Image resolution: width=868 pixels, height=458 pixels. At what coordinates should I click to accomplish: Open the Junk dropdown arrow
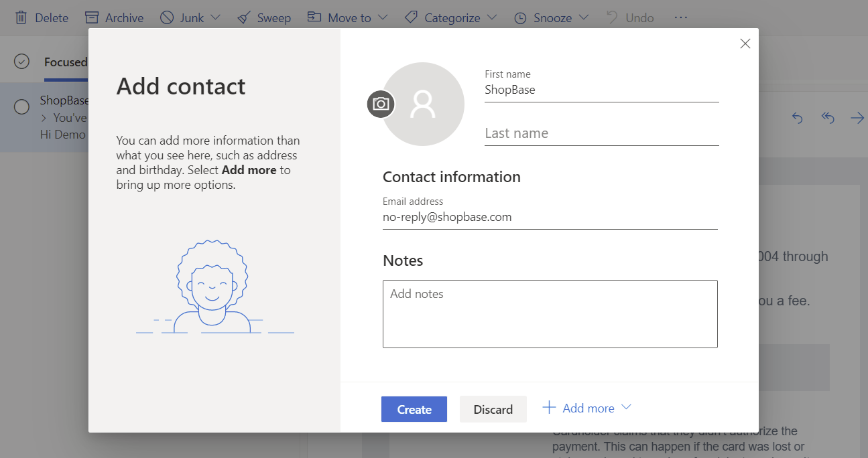(x=215, y=17)
